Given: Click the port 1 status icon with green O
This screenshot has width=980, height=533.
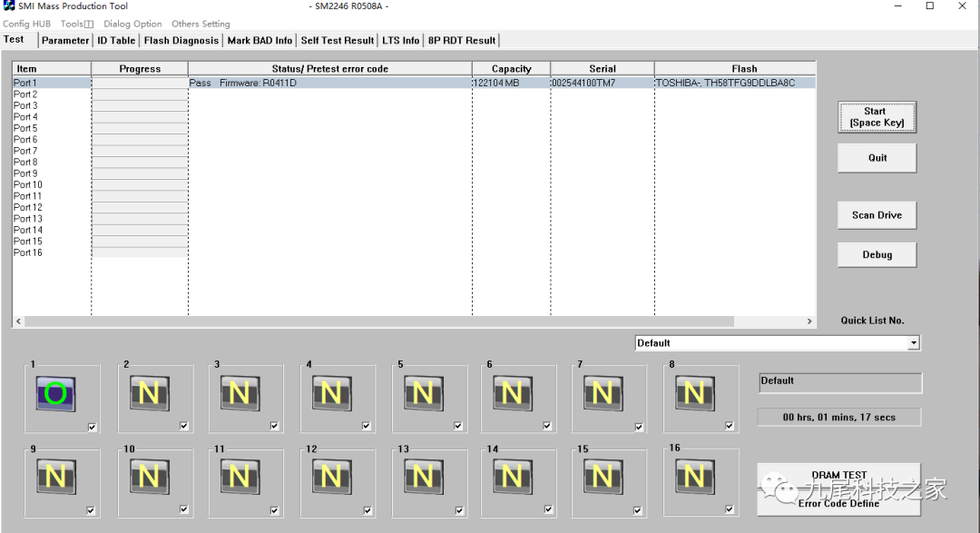Looking at the screenshot, I should tap(55, 393).
